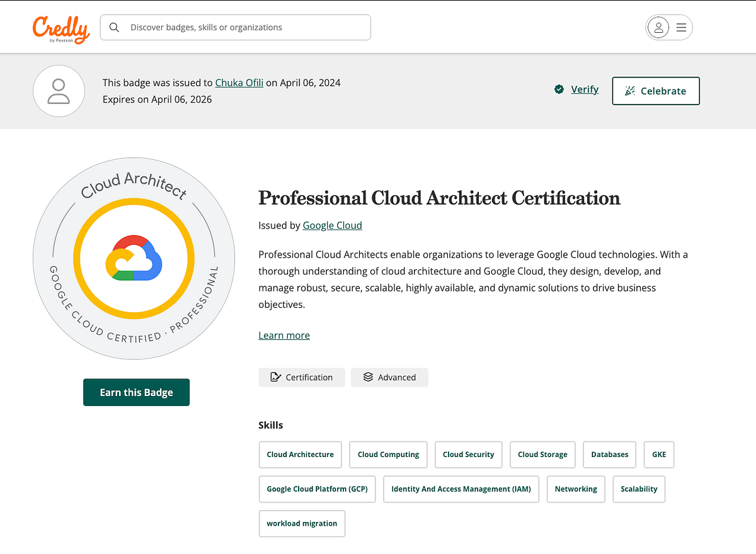Click the Credly logo

(61, 29)
